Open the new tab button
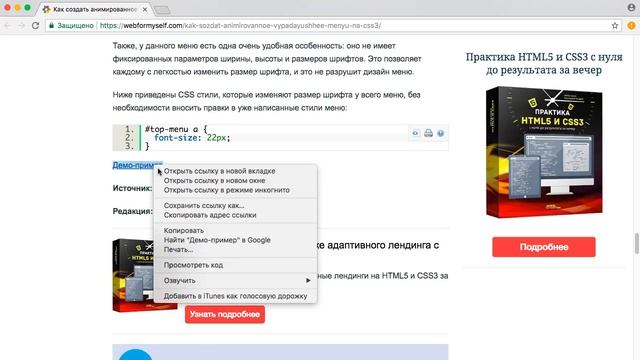640x360 pixels. pyautogui.click(x=162, y=10)
